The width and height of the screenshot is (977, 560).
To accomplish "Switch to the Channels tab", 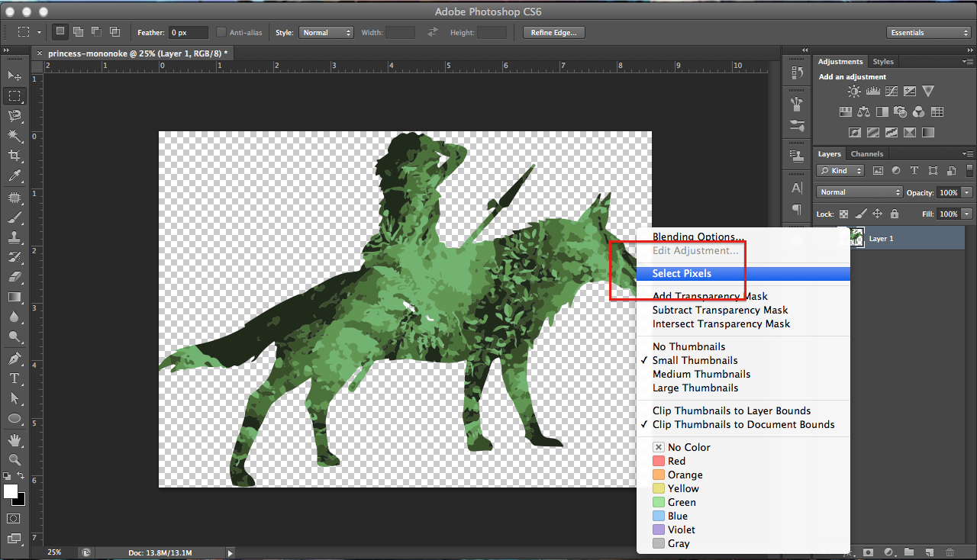I will pos(866,154).
